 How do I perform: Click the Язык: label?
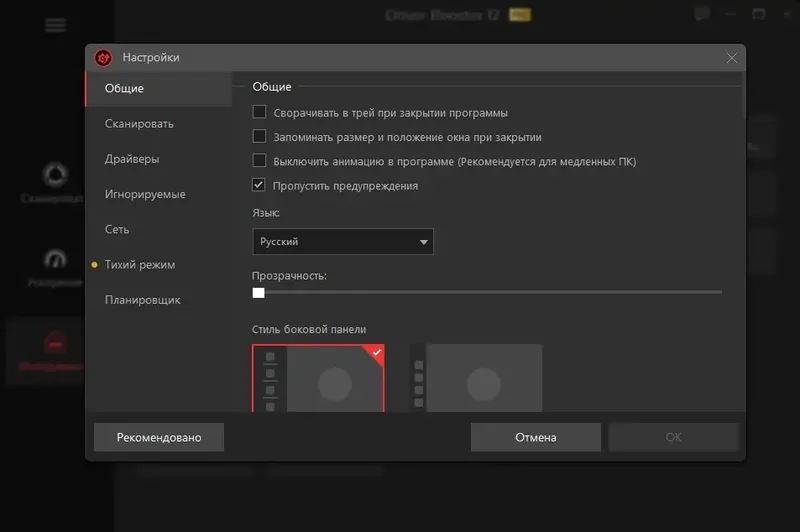pyautogui.click(x=266, y=213)
